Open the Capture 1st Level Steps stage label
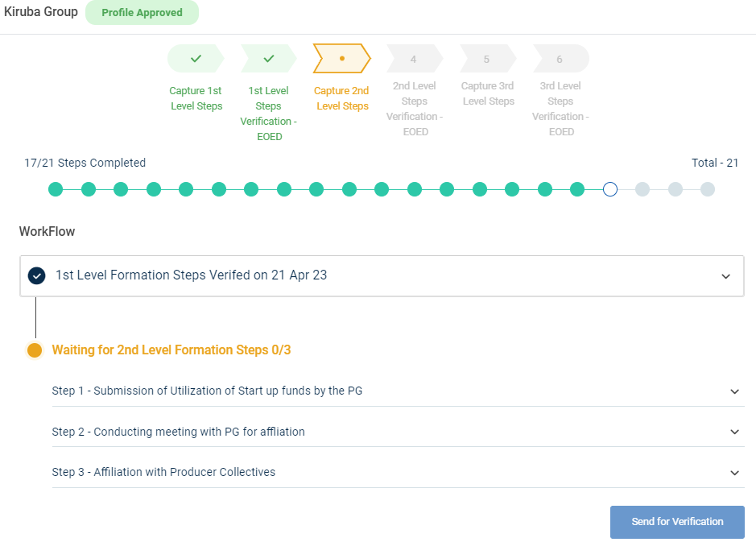This screenshot has width=756, height=542. (196, 98)
